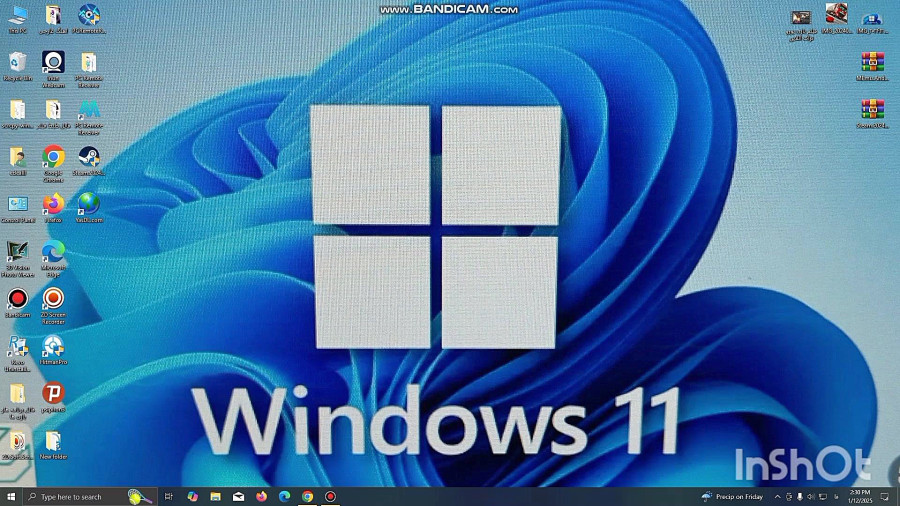Open the PC Remote Receiver teal M shortcut
Screen dimensions: 900x506
(89, 116)
